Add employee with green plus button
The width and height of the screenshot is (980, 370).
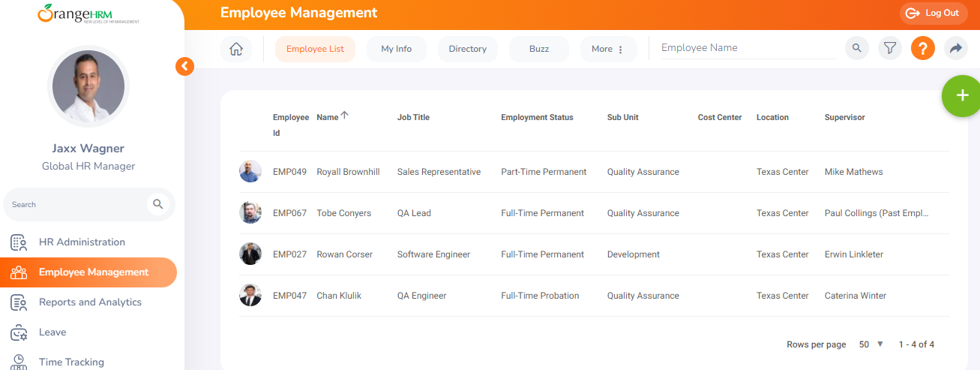point(961,96)
